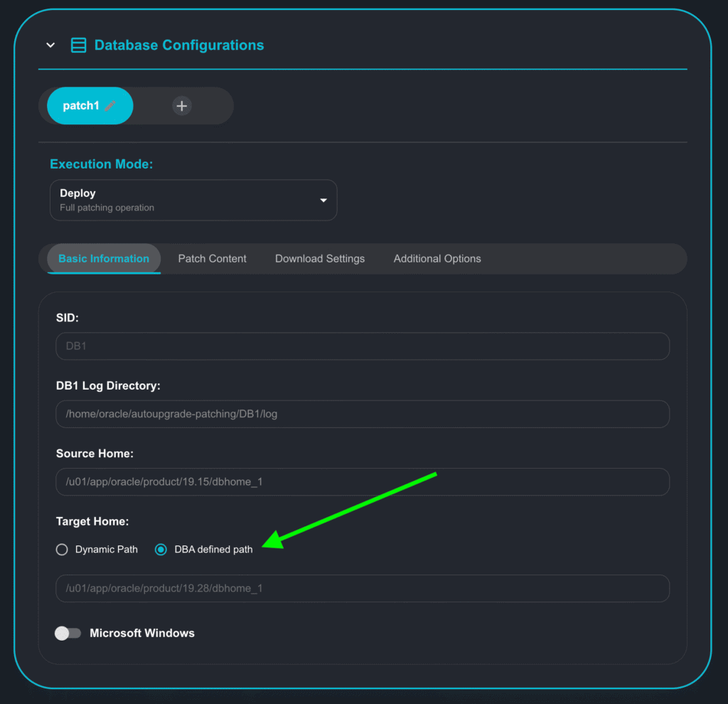Screen dimensions: 728x704
Task: Show the Additional Options tab
Action: point(437,259)
